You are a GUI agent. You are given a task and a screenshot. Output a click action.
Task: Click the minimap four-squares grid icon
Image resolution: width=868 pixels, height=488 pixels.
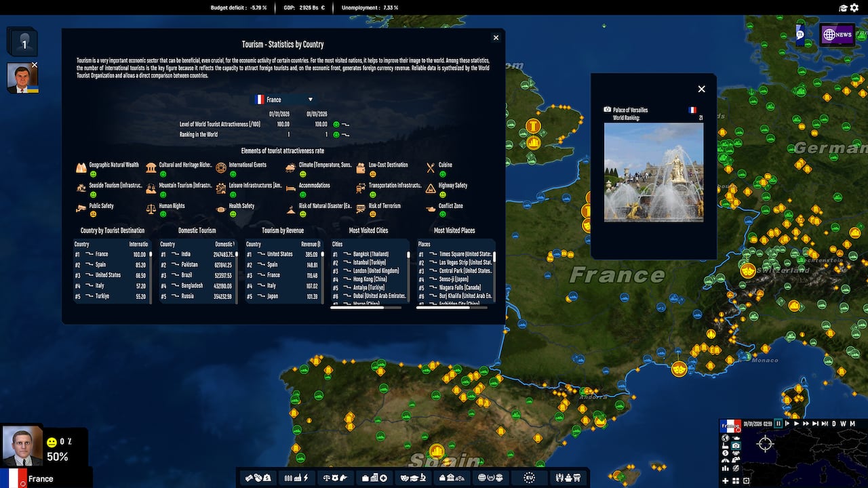click(736, 481)
